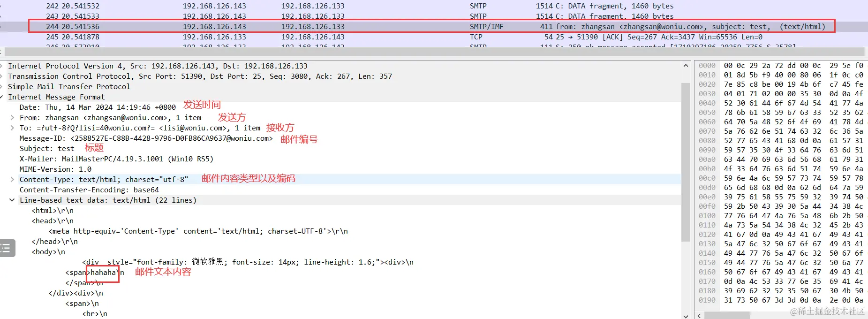Viewport: 868px width, 319px height.
Task: Click the </head>\r\n data line
Action: click(x=54, y=241)
